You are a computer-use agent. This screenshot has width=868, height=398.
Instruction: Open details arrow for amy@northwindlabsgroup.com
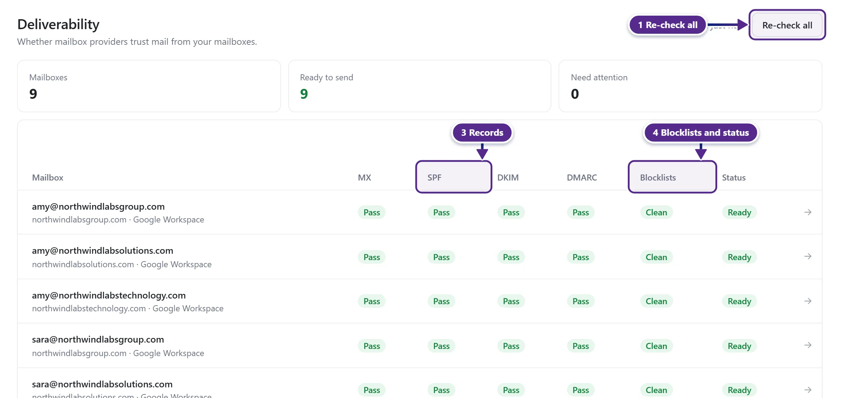click(x=808, y=212)
